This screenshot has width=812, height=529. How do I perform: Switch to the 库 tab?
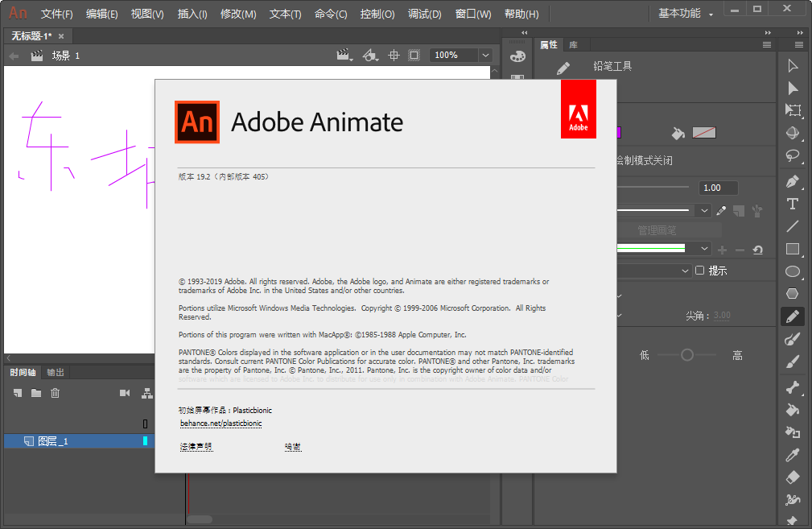click(x=571, y=44)
